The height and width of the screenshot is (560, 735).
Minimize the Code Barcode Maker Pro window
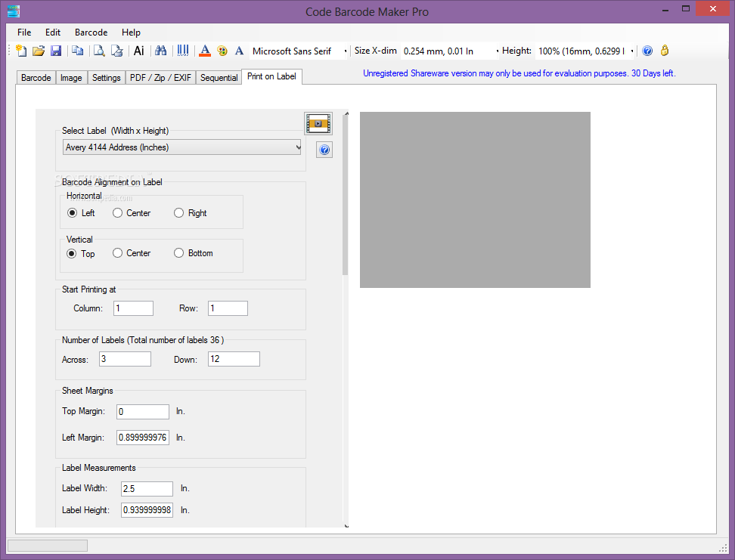click(665, 9)
